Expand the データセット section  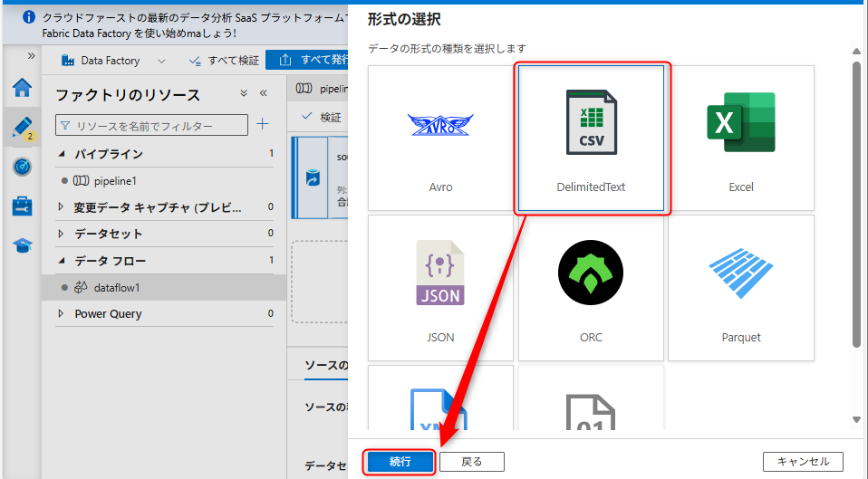tap(61, 234)
